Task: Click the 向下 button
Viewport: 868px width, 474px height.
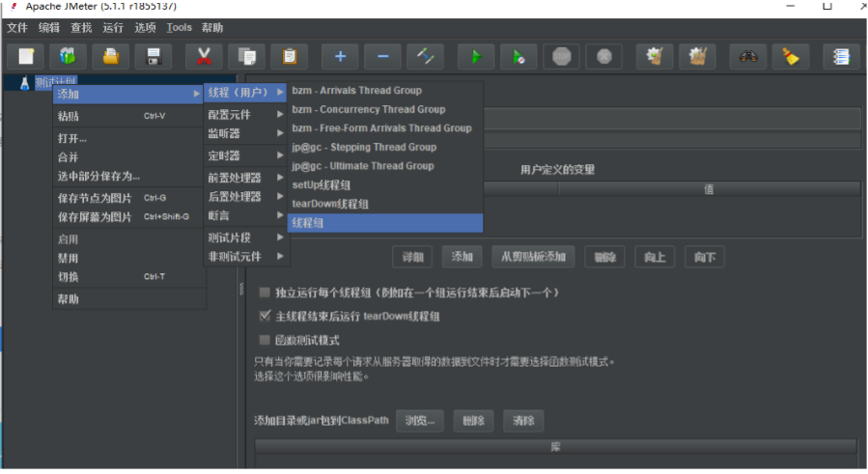Action: click(x=704, y=257)
